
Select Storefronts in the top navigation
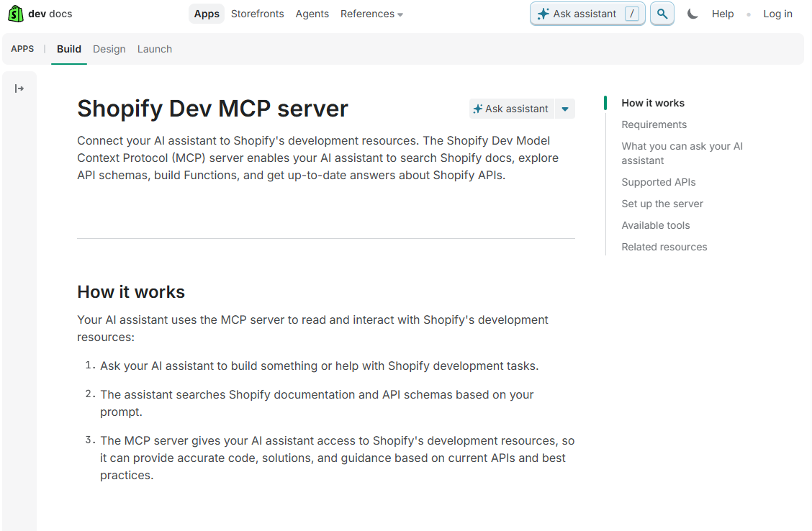[257, 13]
